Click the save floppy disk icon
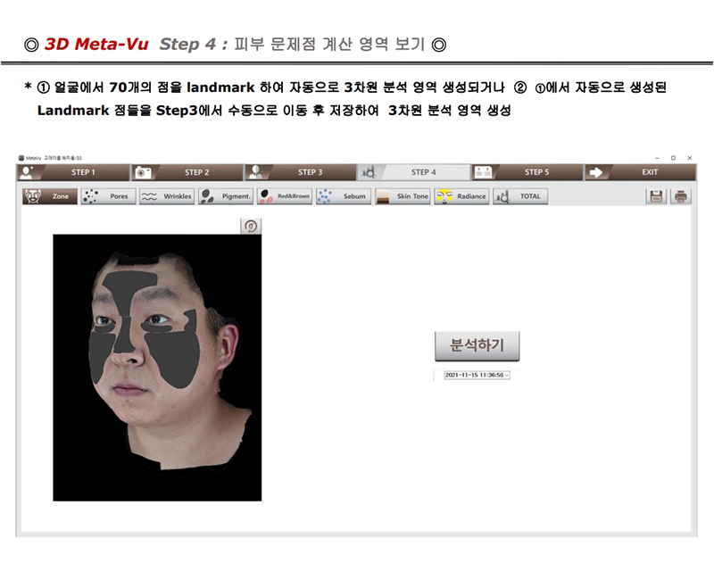 [657, 196]
